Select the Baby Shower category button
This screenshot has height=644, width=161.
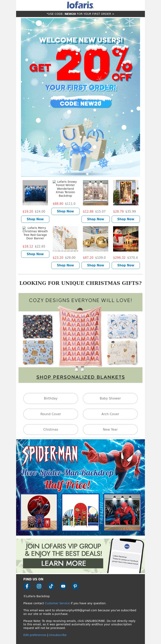110,398
